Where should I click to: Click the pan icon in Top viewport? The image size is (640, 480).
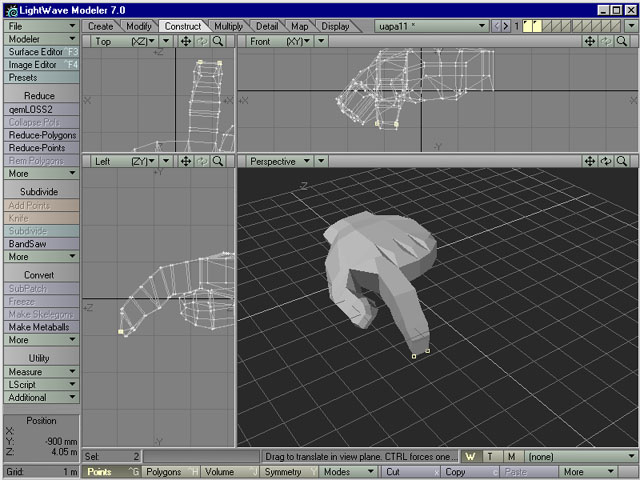point(184,41)
